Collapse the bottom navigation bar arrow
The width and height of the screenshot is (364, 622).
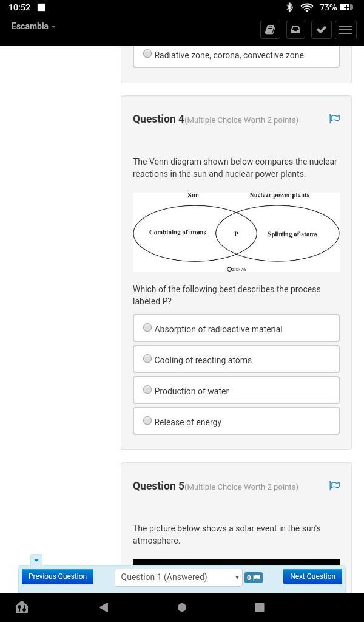(x=36, y=559)
